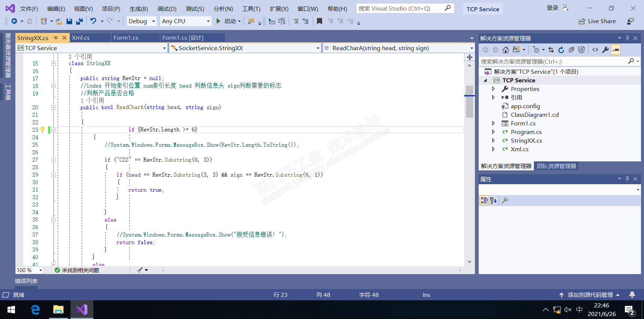Screen dimensions: 644x319
Task: Open the 100 % zoom level dropdown
Action: coord(29,270)
